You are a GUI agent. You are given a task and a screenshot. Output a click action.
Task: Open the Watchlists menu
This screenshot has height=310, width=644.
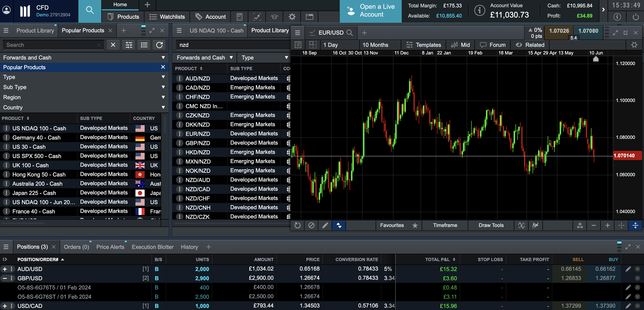[167, 17]
